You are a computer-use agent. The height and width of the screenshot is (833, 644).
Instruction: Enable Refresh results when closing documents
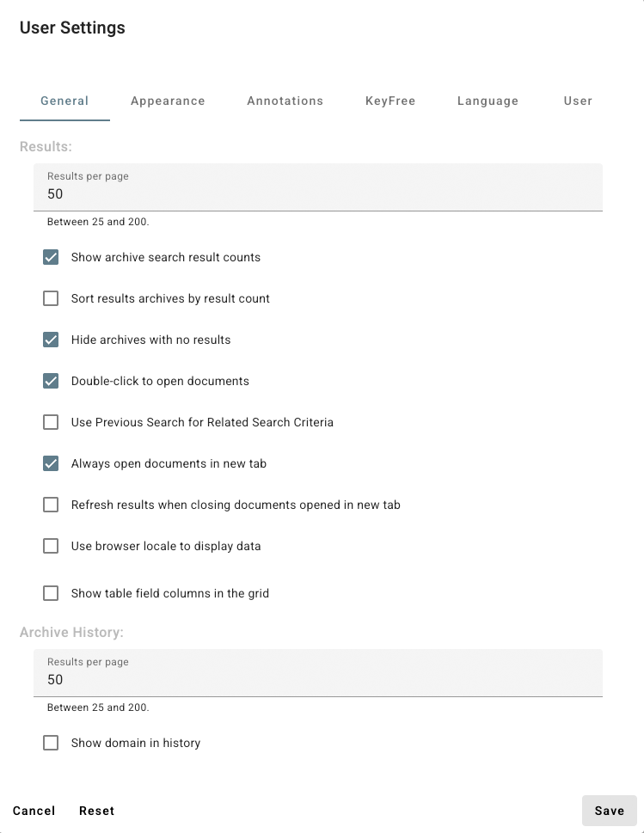[51, 505]
